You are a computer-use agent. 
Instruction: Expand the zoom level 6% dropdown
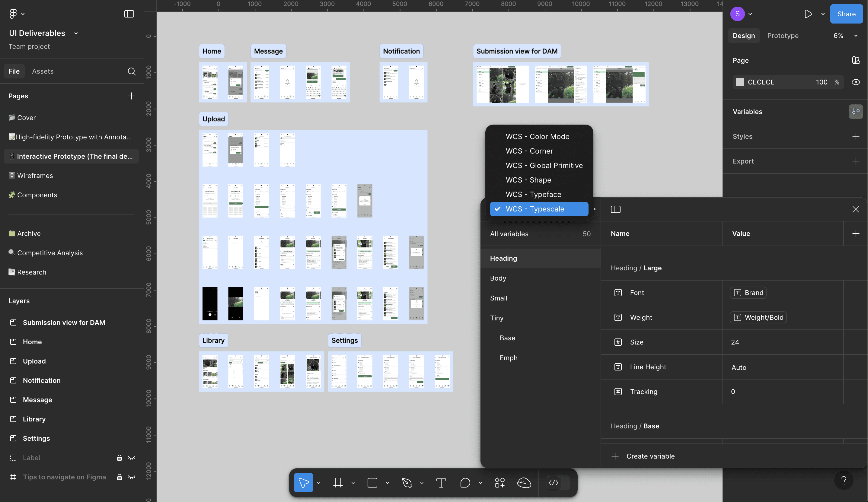(x=856, y=36)
